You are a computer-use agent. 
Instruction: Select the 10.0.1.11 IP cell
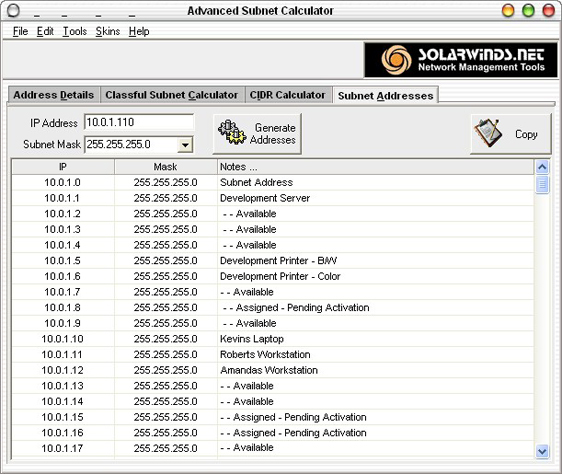pos(63,355)
